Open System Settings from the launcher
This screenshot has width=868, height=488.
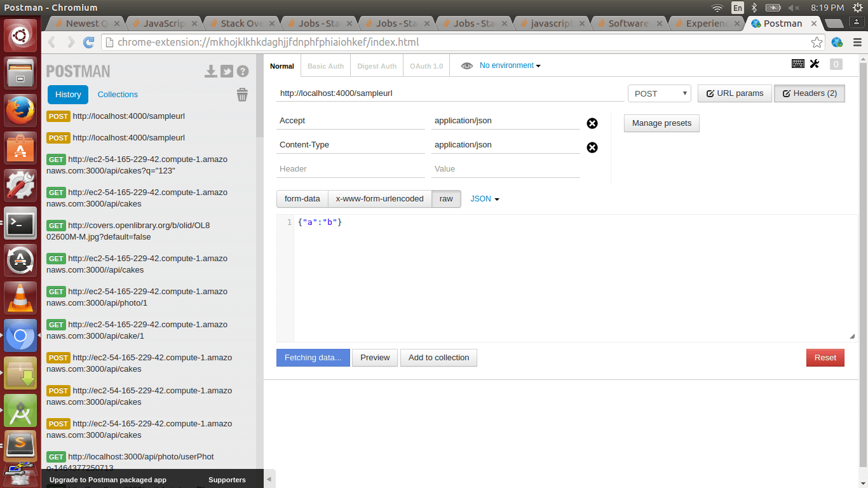click(21, 185)
